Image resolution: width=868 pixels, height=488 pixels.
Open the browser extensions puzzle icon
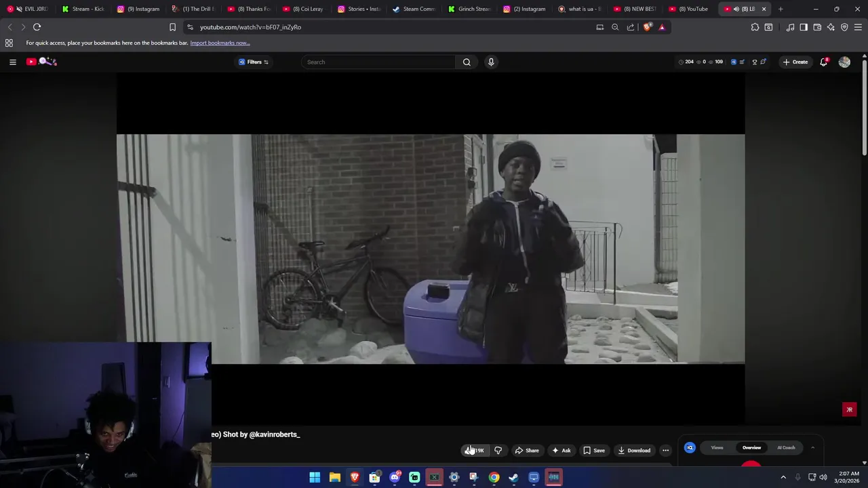(x=755, y=27)
